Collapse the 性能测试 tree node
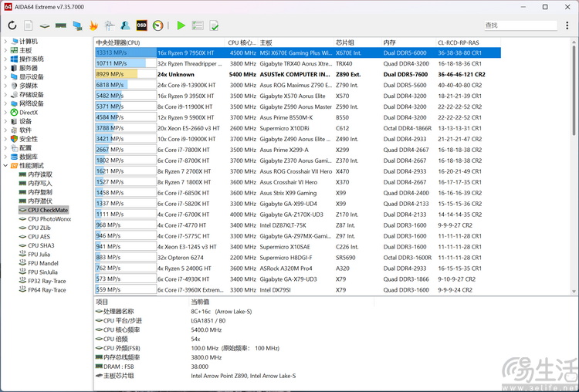579x392 pixels. [5, 166]
